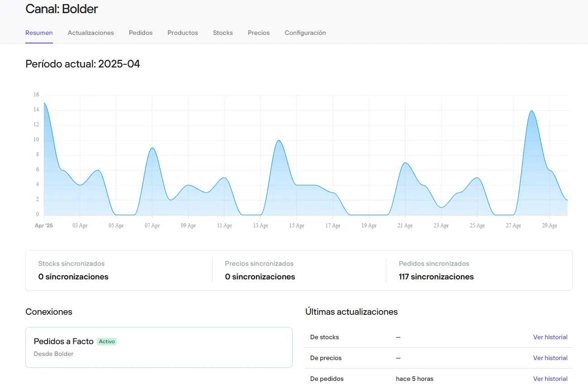Click the 'hace 5 horas' timestamp
This screenshot has height=389, width=588.
tap(415, 379)
